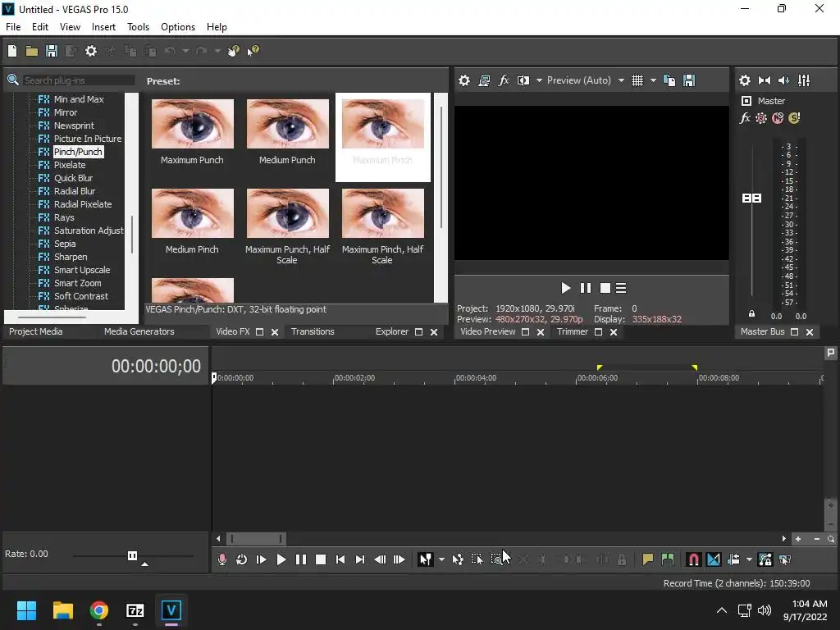Open Master Bus audio properties gear
The width and height of the screenshot is (840, 630).
tap(745, 80)
